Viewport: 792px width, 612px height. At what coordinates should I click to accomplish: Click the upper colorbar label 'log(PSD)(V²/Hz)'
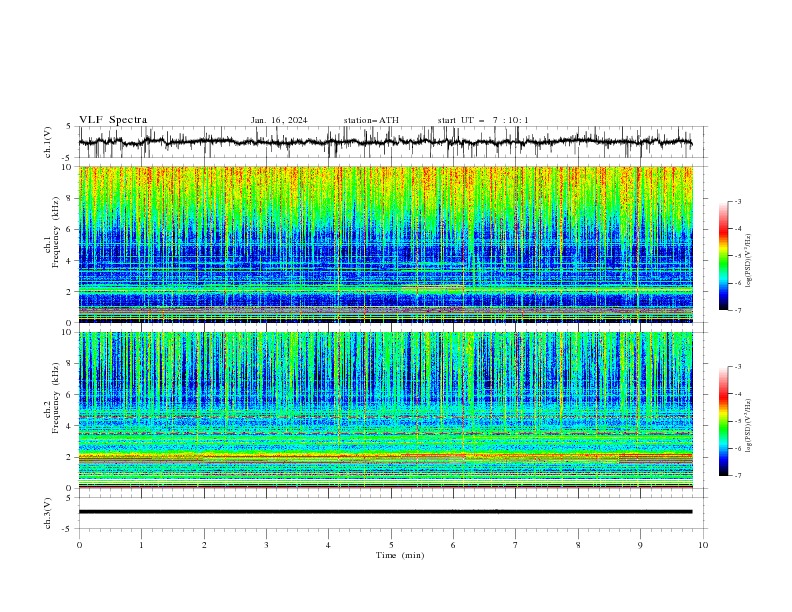748,261
